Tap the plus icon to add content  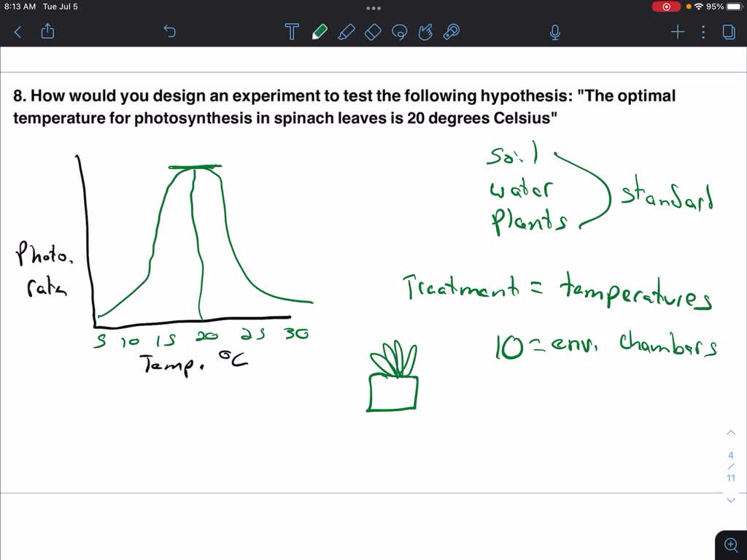pyautogui.click(x=677, y=31)
